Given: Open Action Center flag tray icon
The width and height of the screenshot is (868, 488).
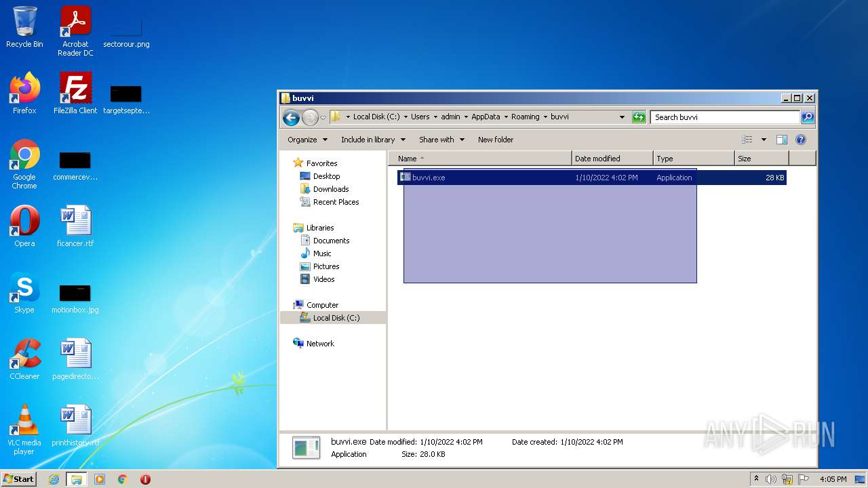Looking at the screenshot, I should (804, 479).
